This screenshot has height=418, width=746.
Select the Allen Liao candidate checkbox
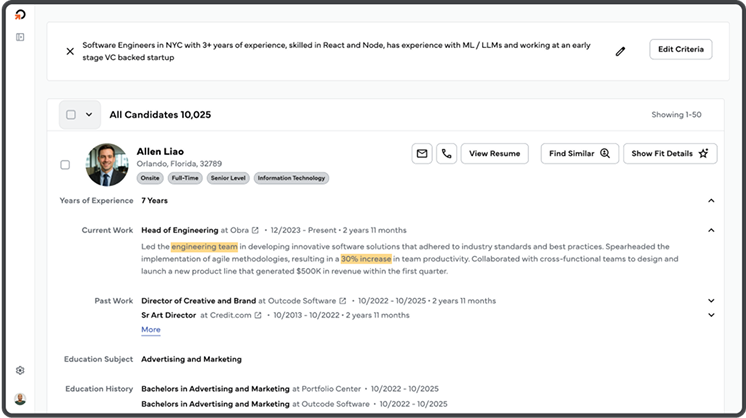[65, 164]
